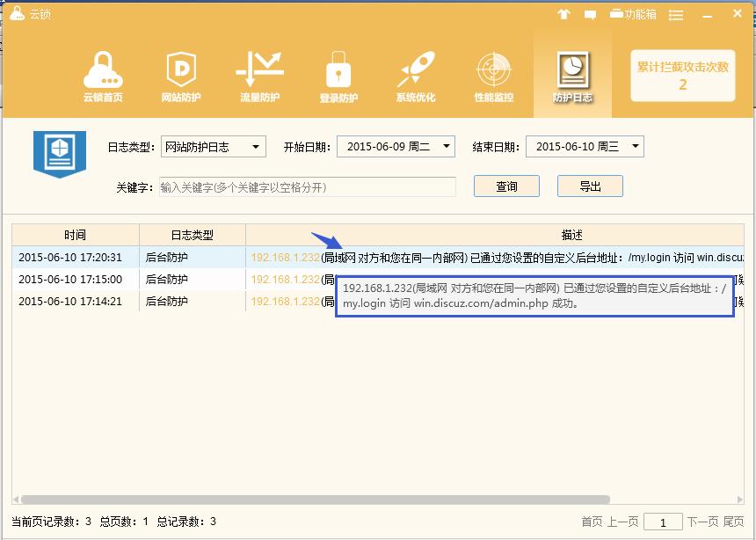
Task: Open the message bubble icon in title bar
Action: 590,15
